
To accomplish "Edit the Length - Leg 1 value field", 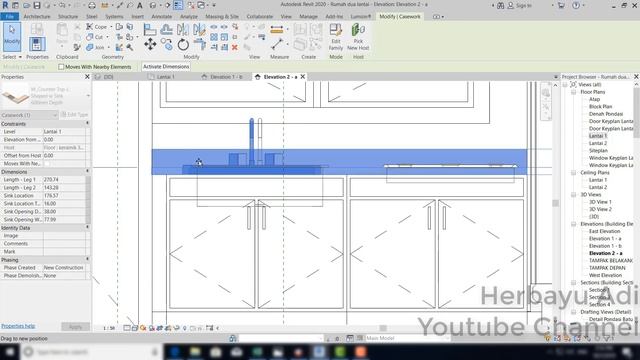I will [x=64, y=180].
